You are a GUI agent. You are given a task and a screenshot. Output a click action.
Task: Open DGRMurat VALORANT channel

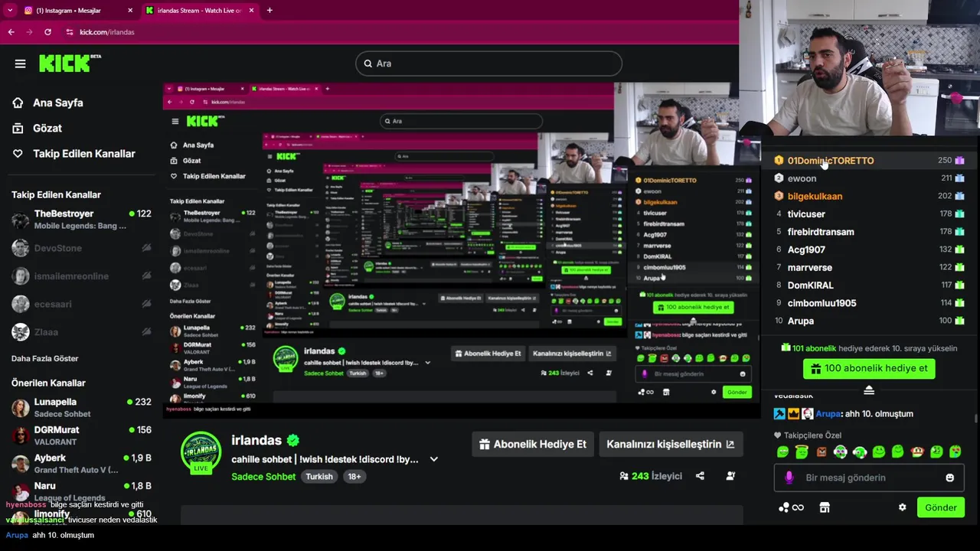pos(81,435)
